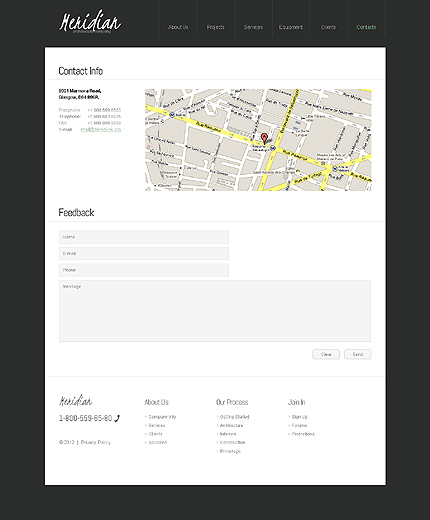This screenshot has width=430, height=520.
Task: Open the About Us menu item
Action: pos(178,27)
